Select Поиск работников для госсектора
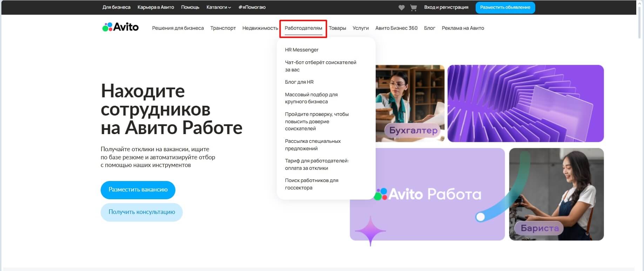This screenshot has height=271, width=644. click(311, 184)
